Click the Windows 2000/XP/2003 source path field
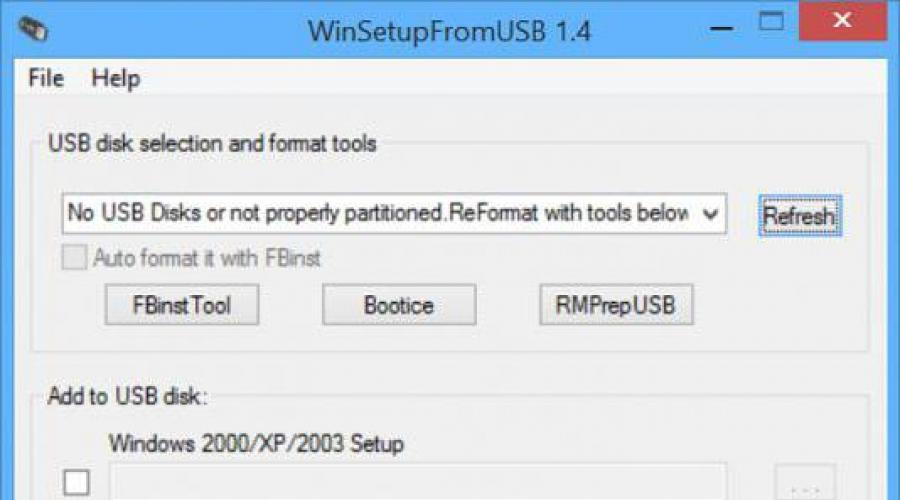This screenshot has height=500, width=900. (418, 481)
